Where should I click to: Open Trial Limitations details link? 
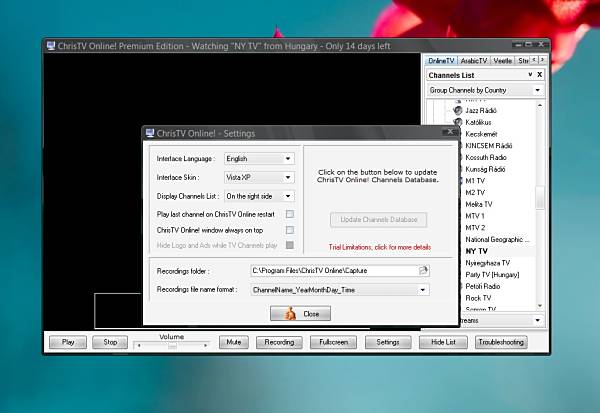(x=380, y=247)
